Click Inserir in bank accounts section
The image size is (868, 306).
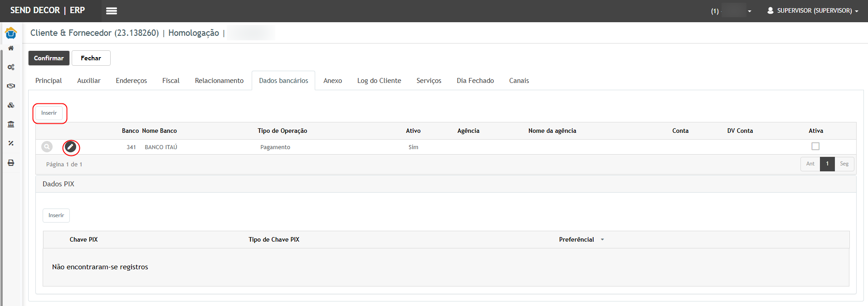tap(49, 113)
